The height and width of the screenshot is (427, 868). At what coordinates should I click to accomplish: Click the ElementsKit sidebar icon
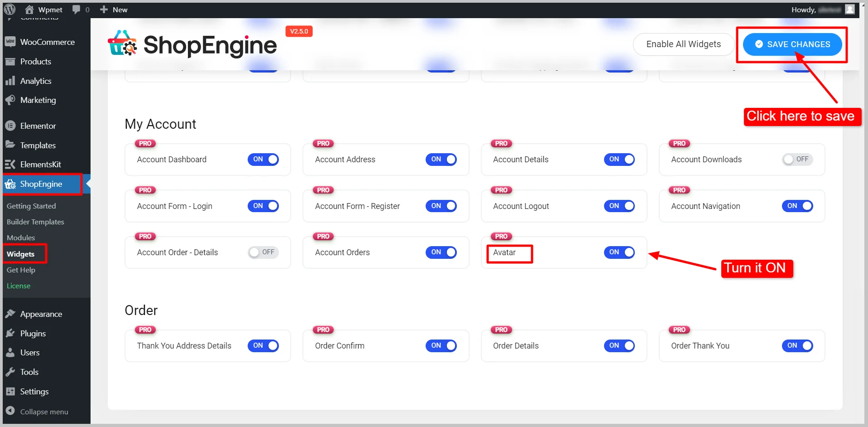point(10,164)
